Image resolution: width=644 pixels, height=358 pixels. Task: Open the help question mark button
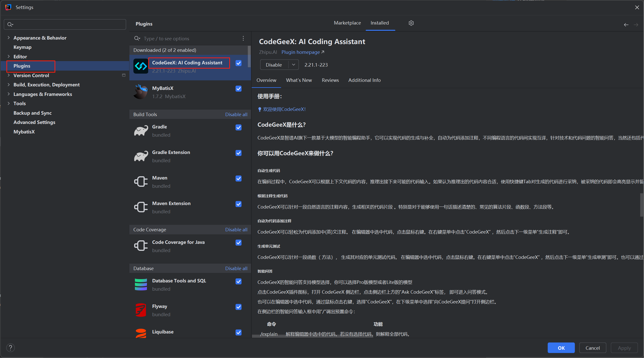click(10, 348)
